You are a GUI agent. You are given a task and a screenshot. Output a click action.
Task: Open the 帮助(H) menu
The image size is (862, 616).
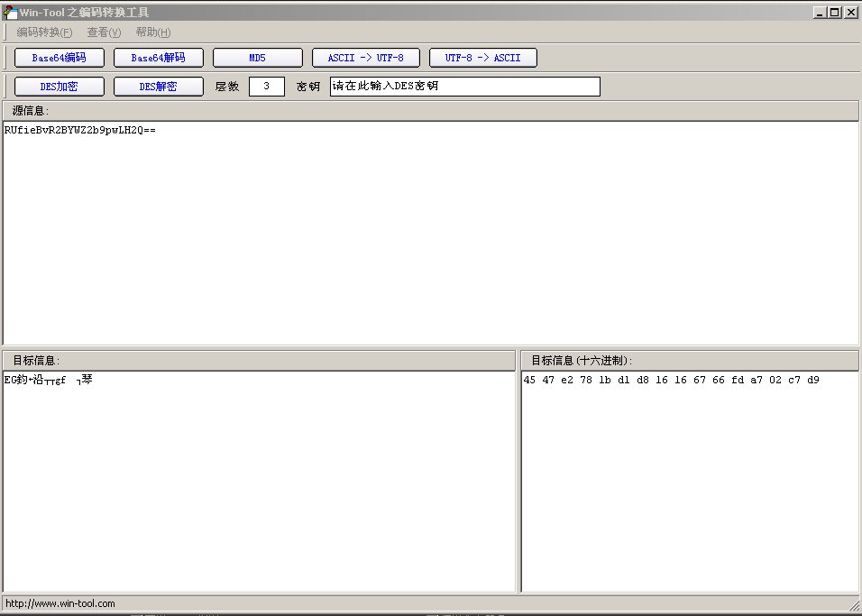tap(152, 32)
